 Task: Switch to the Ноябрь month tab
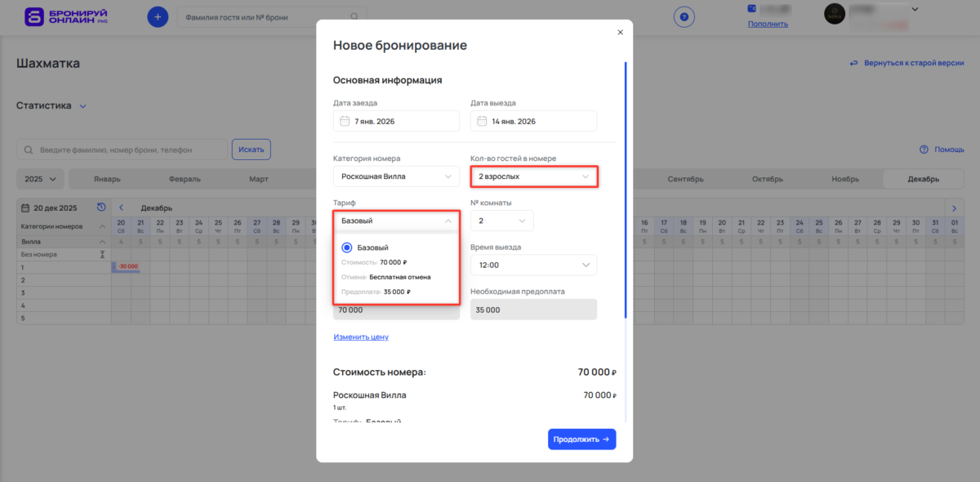[x=845, y=178]
